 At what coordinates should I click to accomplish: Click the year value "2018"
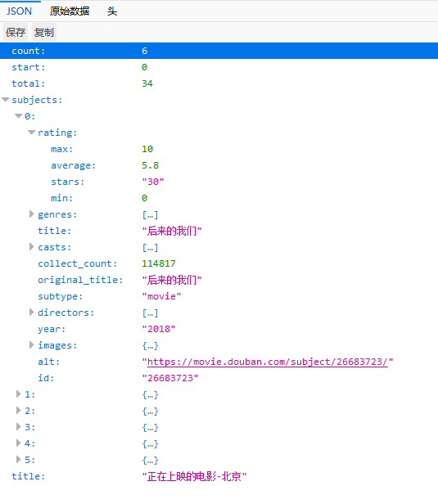click(159, 329)
